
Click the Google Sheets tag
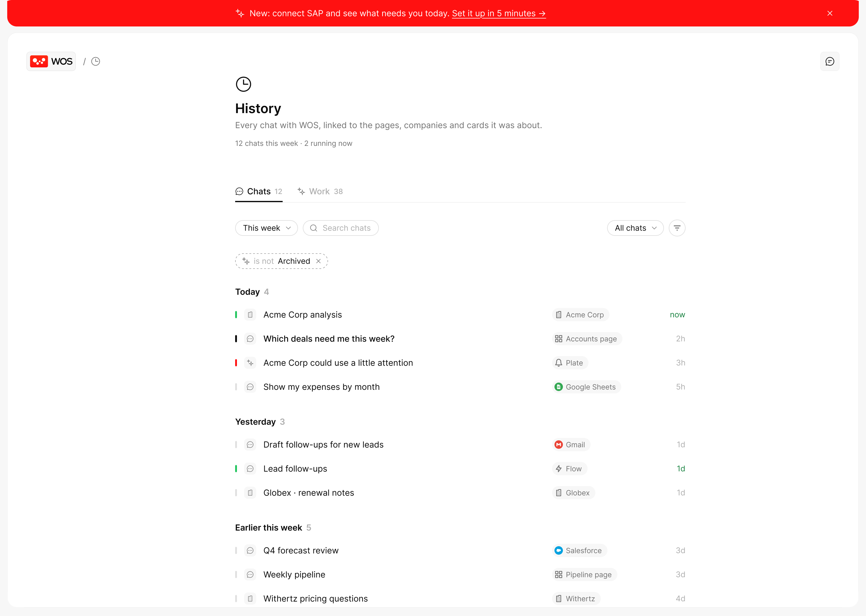587,387
